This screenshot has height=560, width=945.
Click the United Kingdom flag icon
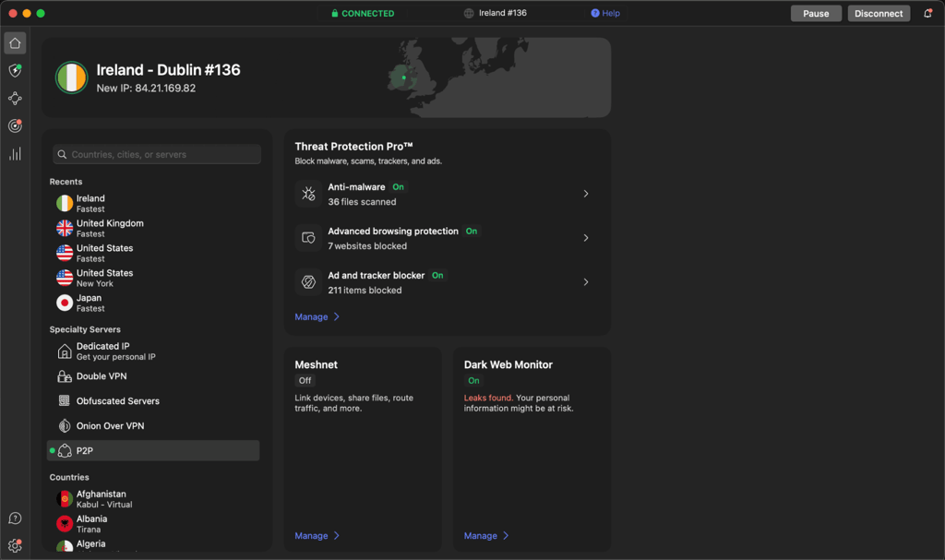click(65, 228)
